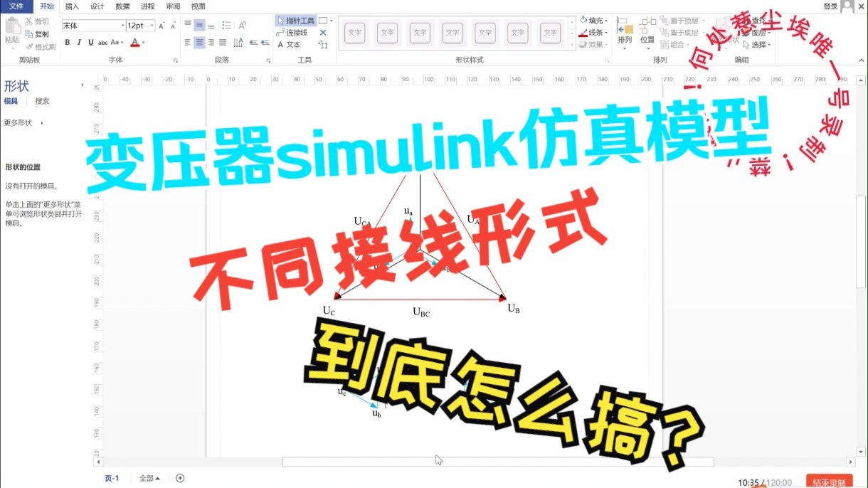Click the text rotation icon in paragraph group
The height and width of the screenshot is (488, 868).
[x=243, y=26]
